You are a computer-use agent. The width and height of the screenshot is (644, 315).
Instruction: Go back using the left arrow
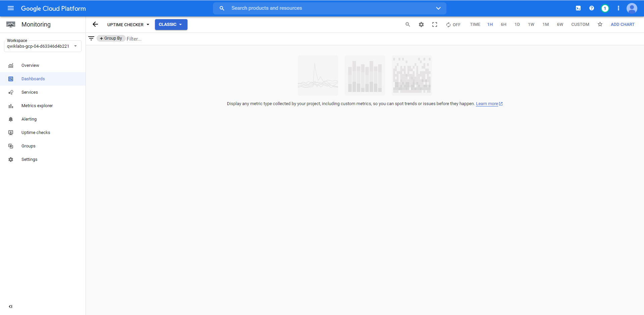tap(95, 24)
